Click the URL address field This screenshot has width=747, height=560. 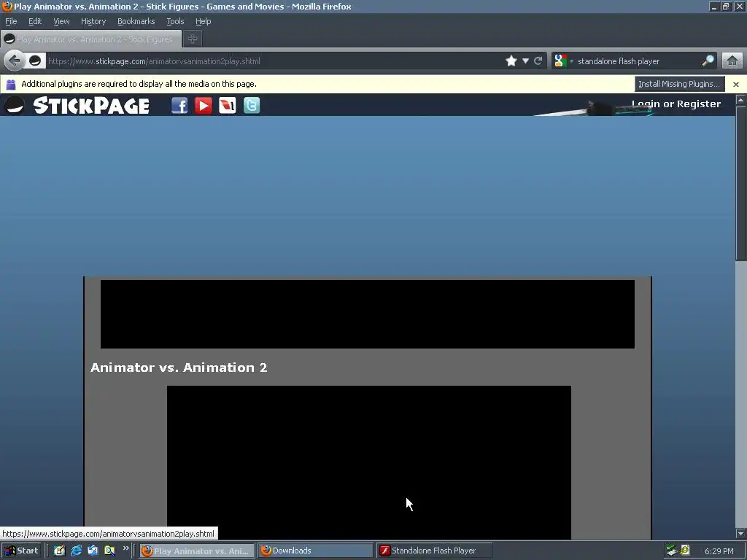pos(274,61)
